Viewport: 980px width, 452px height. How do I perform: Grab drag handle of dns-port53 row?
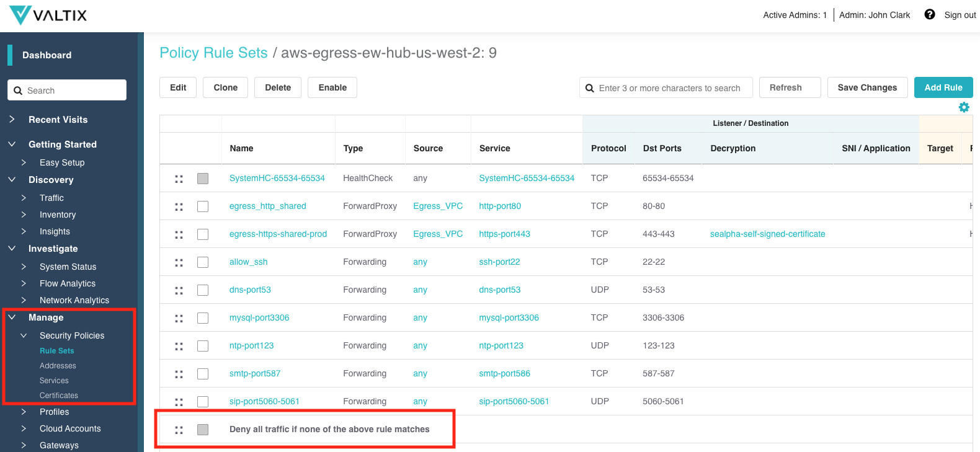179,290
